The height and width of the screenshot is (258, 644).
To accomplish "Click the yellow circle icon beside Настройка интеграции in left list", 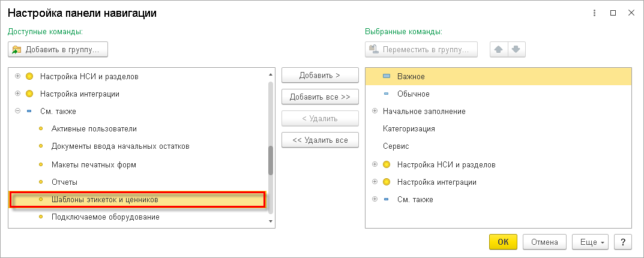I will coord(29,94).
